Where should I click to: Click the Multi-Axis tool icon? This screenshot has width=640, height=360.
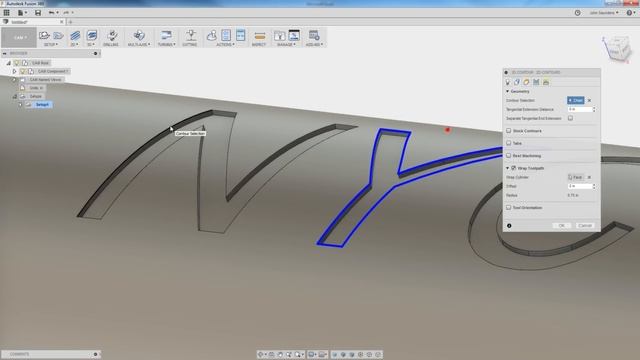click(139, 35)
